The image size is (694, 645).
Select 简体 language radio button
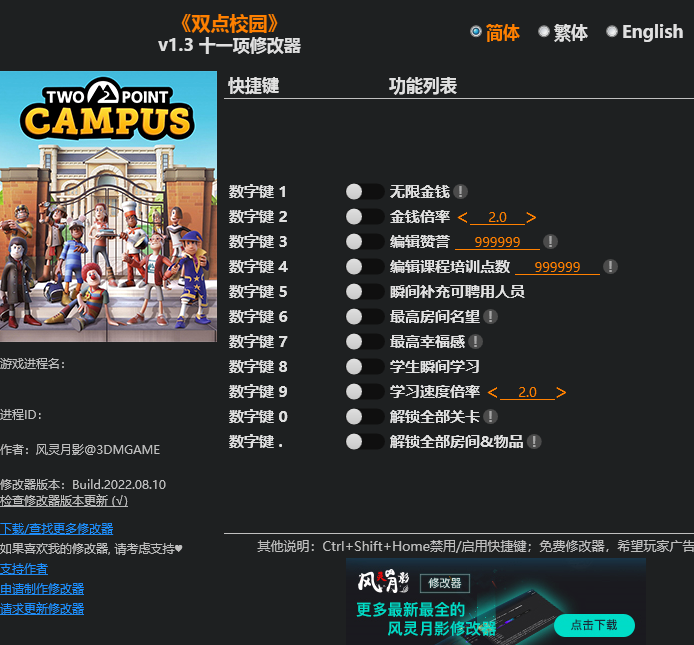pos(476,31)
